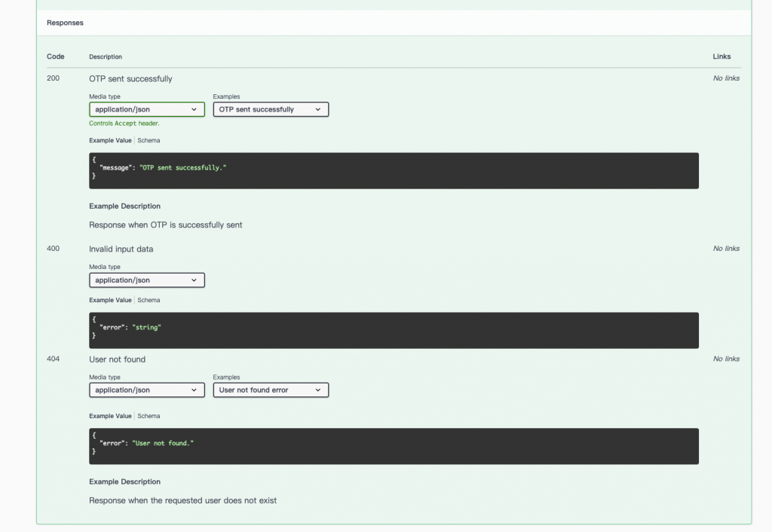This screenshot has width=772, height=532.
Task: Click the Code column header
Action: pos(56,57)
